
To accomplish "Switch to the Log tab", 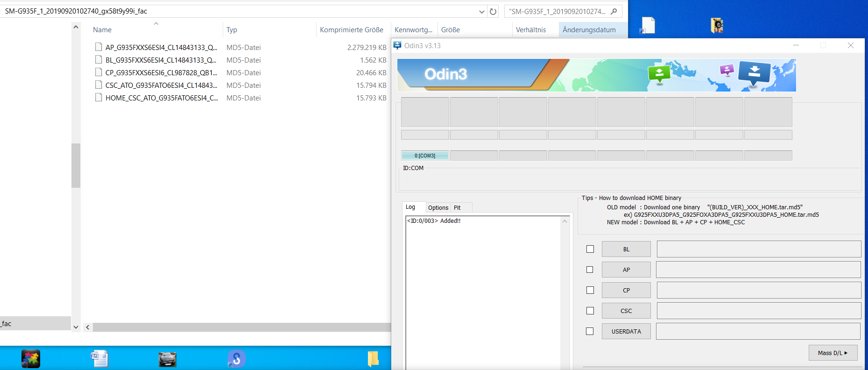I will click(x=410, y=207).
